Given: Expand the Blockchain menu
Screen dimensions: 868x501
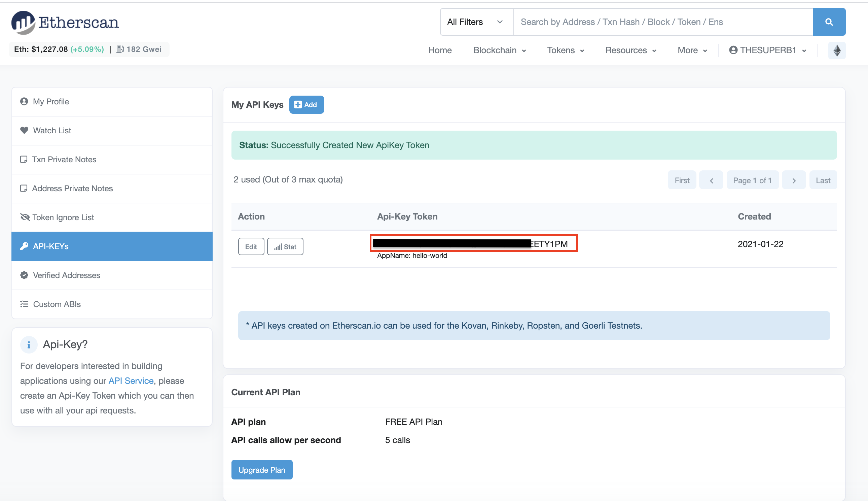Looking at the screenshot, I should (x=499, y=50).
